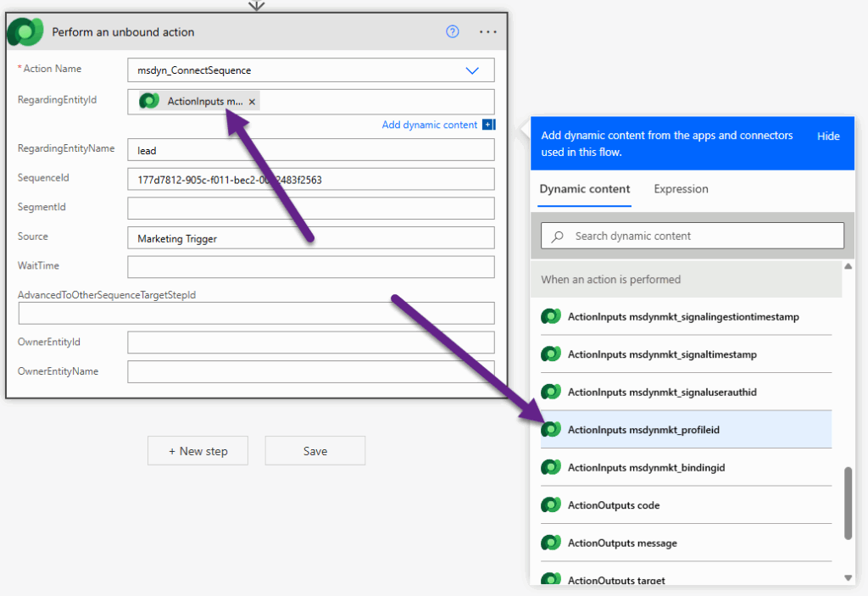Click the Add dynamic content link
The image size is (868, 596).
click(429, 125)
